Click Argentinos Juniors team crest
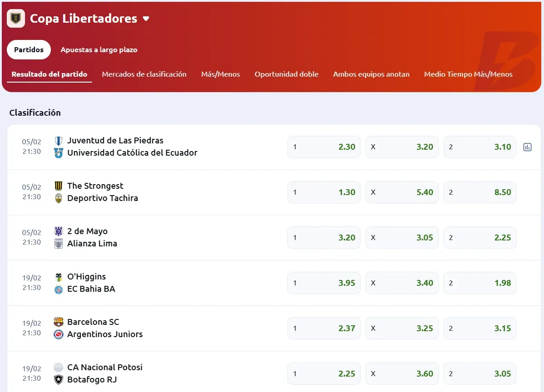The width and height of the screenshot is (544, 392). [59, 334]
